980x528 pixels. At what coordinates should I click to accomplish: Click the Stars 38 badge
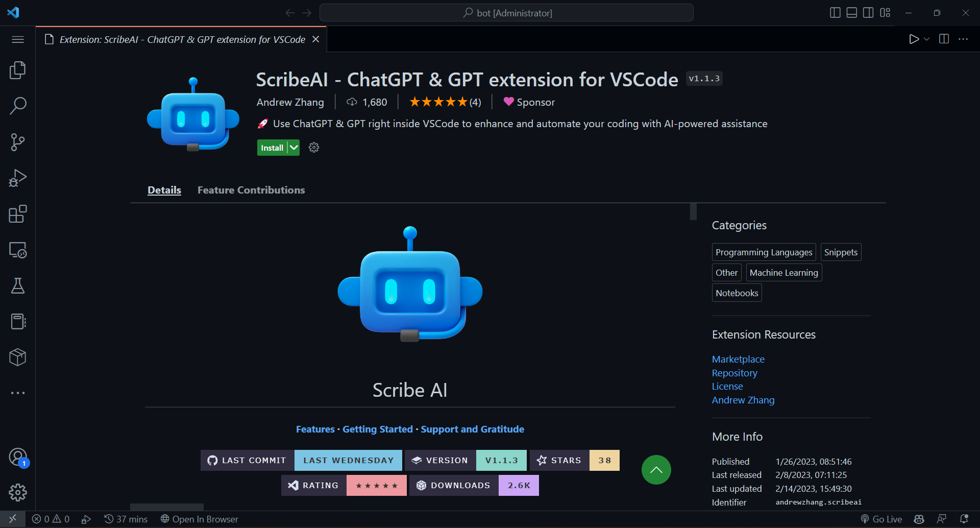tap(575, 460)
